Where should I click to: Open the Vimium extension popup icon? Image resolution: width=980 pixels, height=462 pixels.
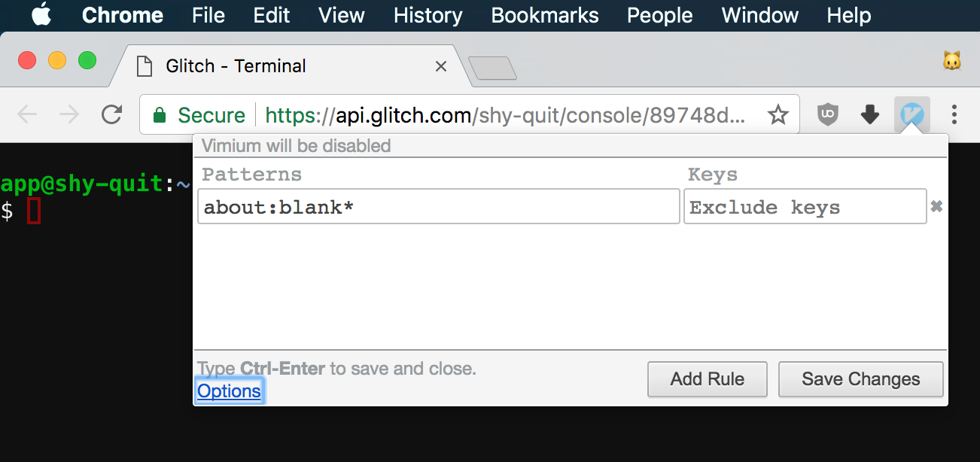pyautogui.click(x=912, y=114)
